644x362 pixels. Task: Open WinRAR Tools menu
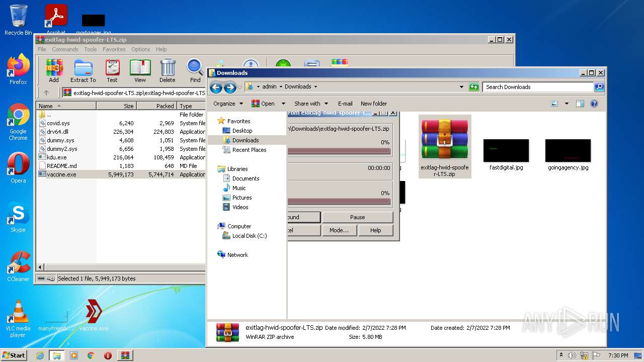(91, 49)
